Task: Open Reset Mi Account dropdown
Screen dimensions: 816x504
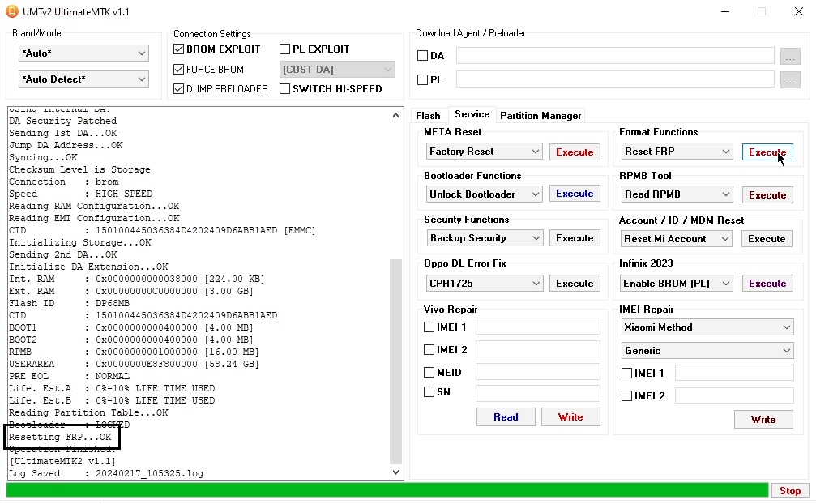Action: pyautogui.click(x=677, y=239)
